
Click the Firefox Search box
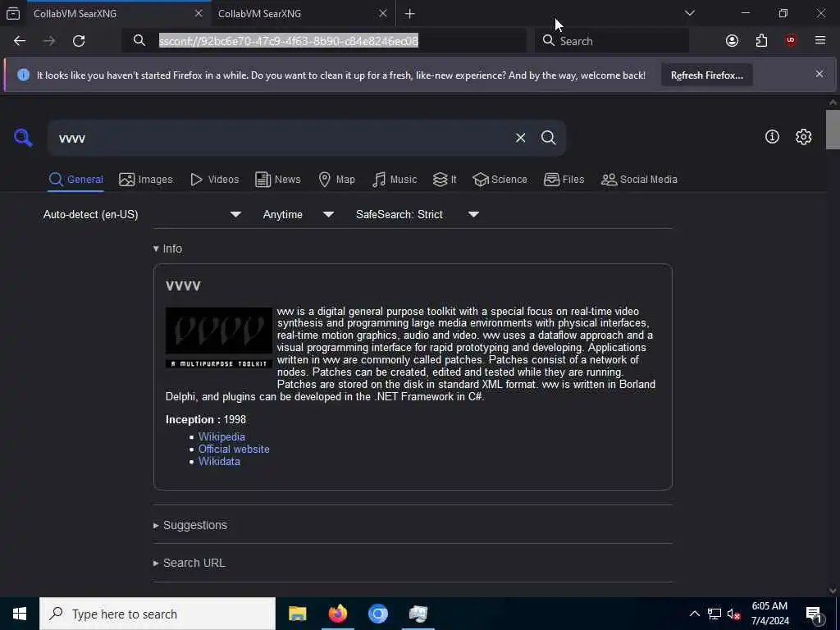coord(612,41)
